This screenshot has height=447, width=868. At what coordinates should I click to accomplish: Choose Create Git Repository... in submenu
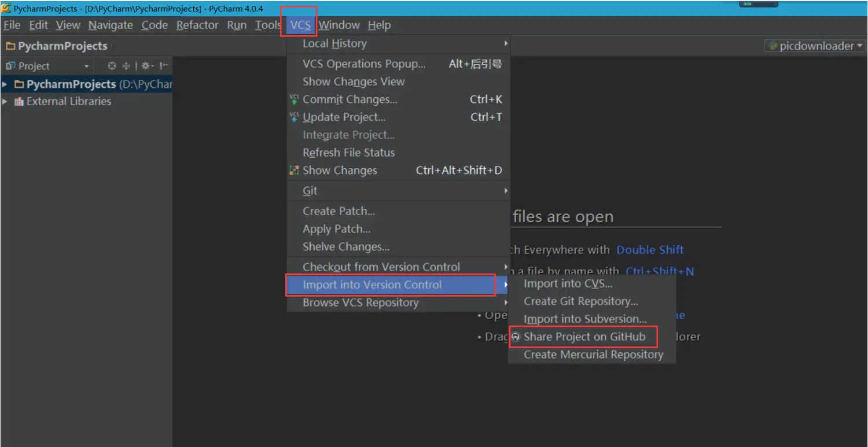click(592, 301)
